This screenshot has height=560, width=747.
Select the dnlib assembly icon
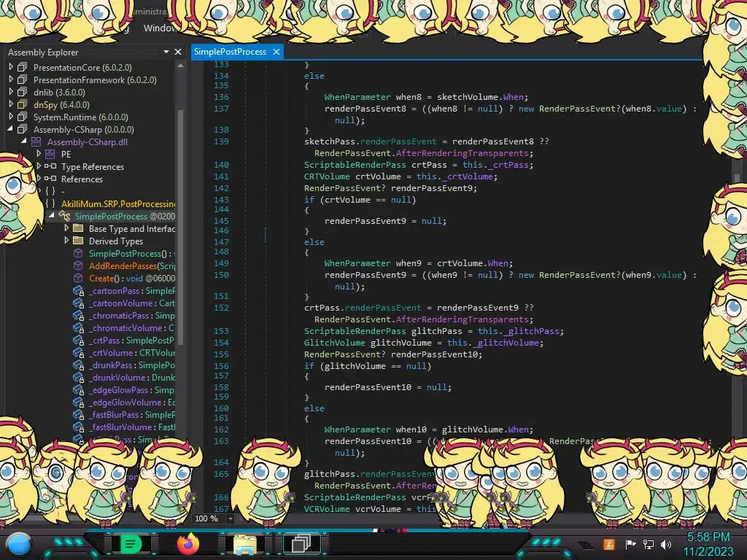23,92
